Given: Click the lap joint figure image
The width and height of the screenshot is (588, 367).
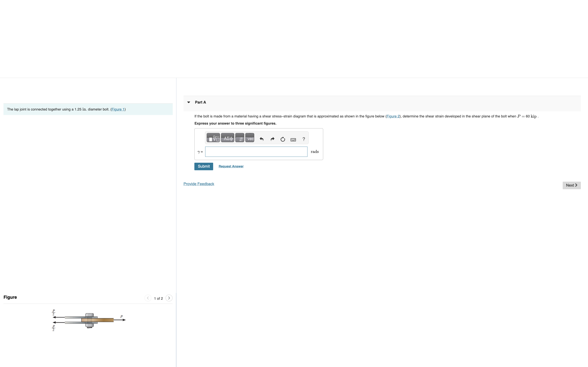Looking at the screenshot, I should pos(89,320).
